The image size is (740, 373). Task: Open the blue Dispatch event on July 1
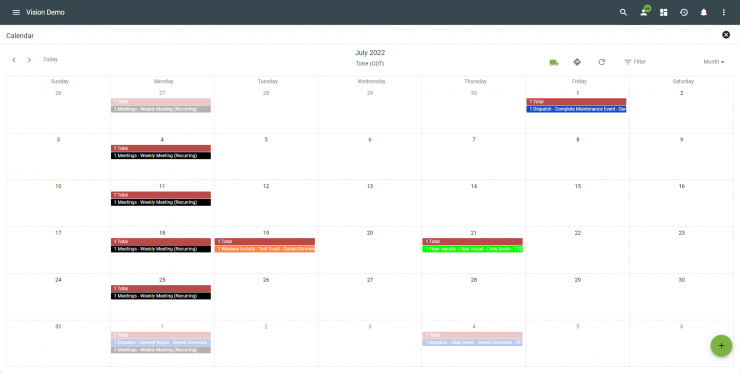[x=576, y=109]
